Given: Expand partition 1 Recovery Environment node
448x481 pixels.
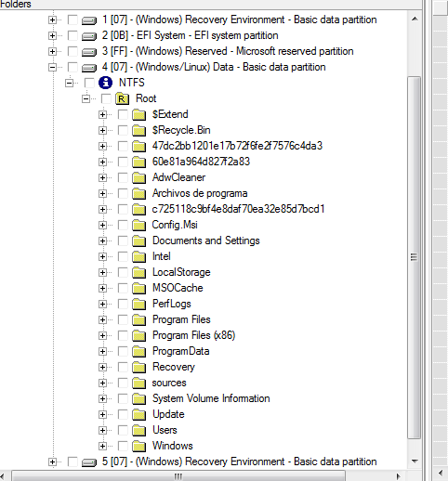Looking at the screenshot, I should click(x=52, y=19).
